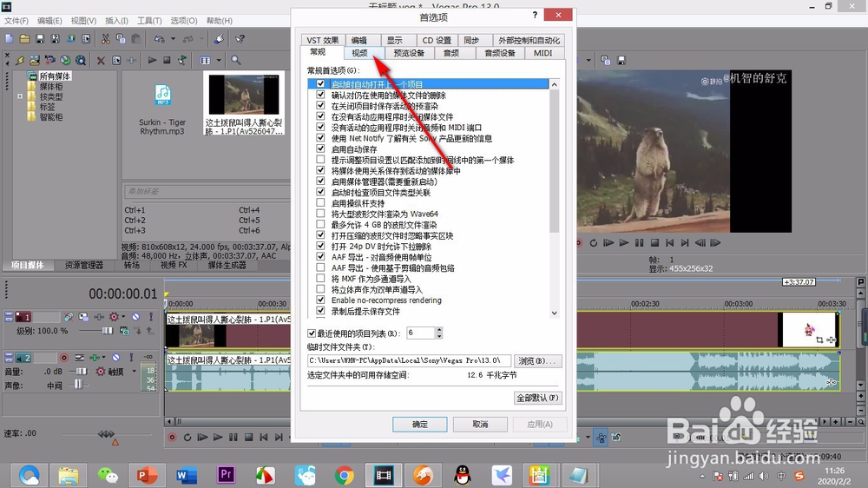Open audio track 2 automation mode dropdown (触摸)
Screen dimensions: 868x488
134,371
